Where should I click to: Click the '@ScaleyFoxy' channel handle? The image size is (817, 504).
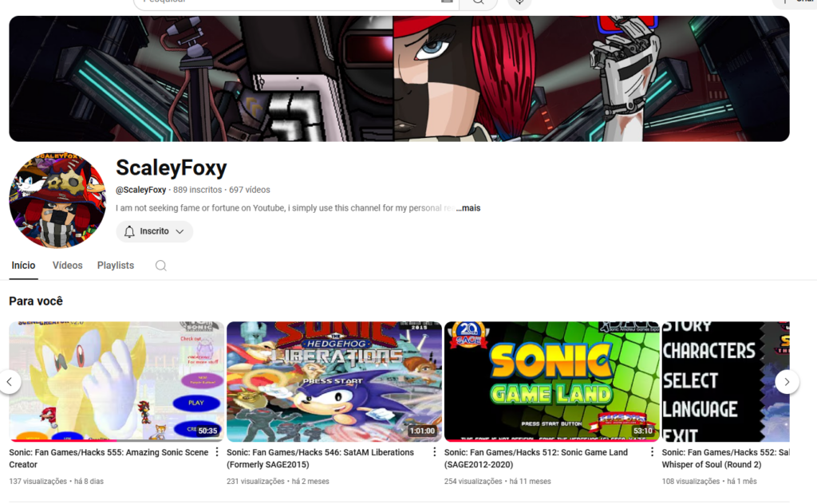(x=140, y=190)
